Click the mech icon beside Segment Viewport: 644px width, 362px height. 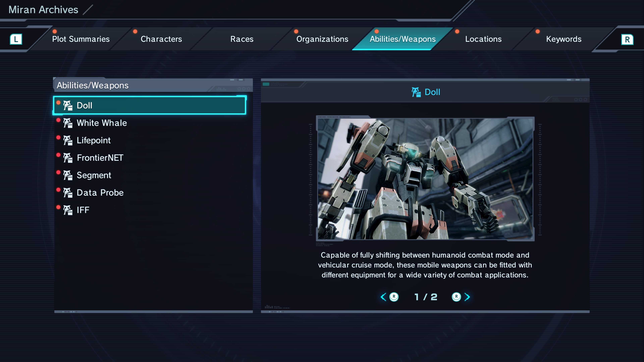click(68, 175)
